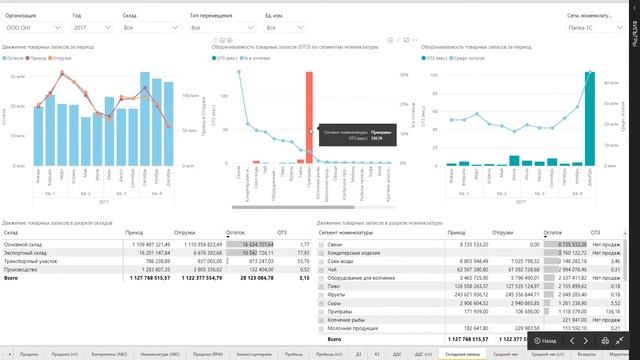The image size is (640, 360).
Task: Open the Ед. изм. dropdown
Action: click(285, 27)
